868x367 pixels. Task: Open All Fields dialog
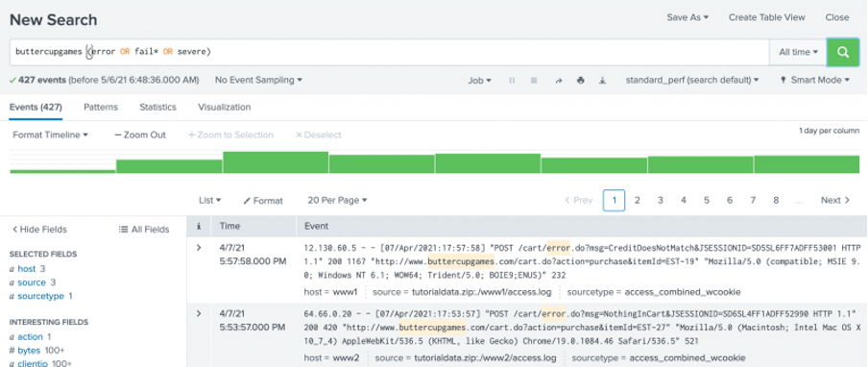(144, 230)
